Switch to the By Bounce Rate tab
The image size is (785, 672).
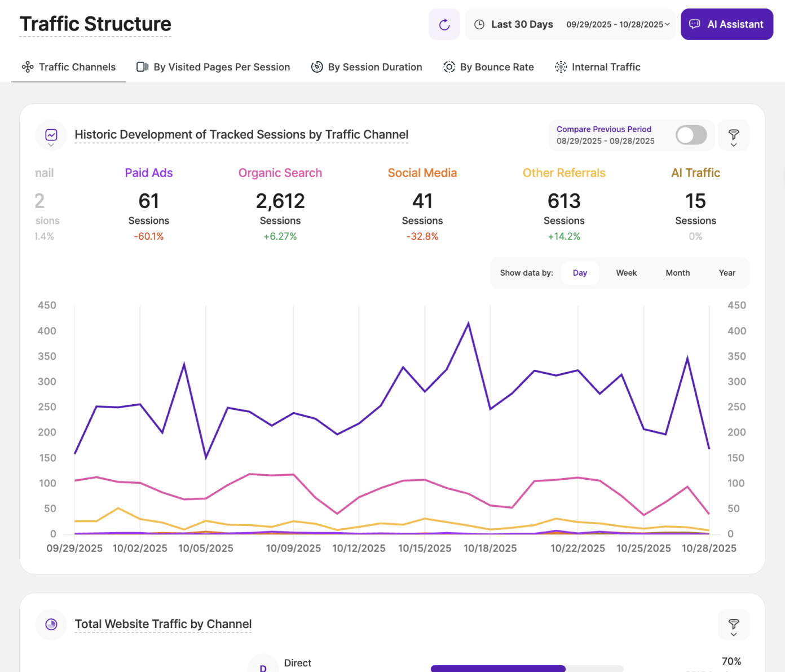488,67
